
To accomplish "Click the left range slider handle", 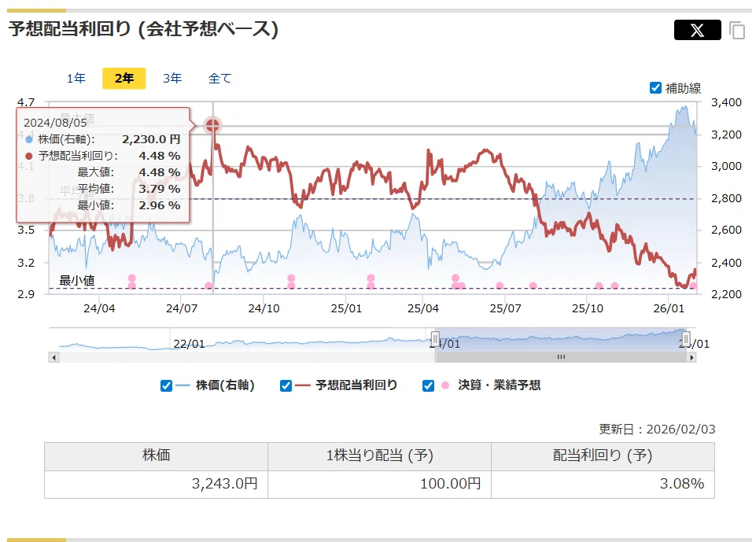I will pos(435,339).
